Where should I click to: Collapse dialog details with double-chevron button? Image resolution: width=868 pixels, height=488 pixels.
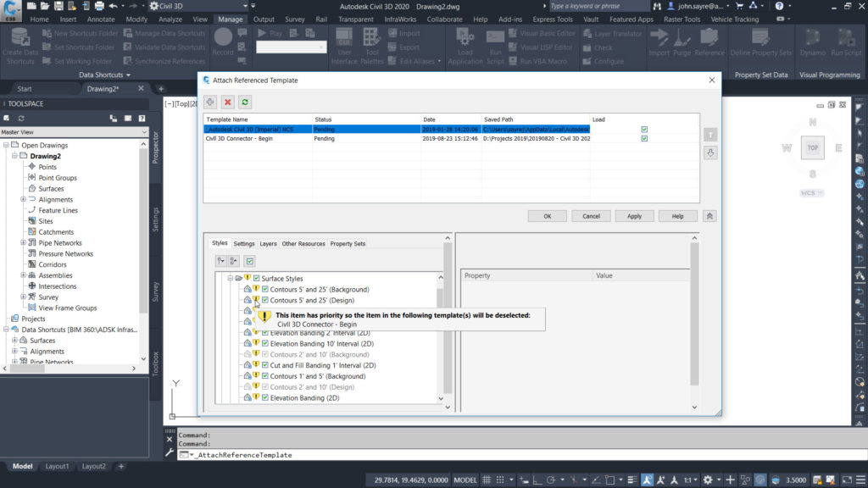[x=709, y=216]
